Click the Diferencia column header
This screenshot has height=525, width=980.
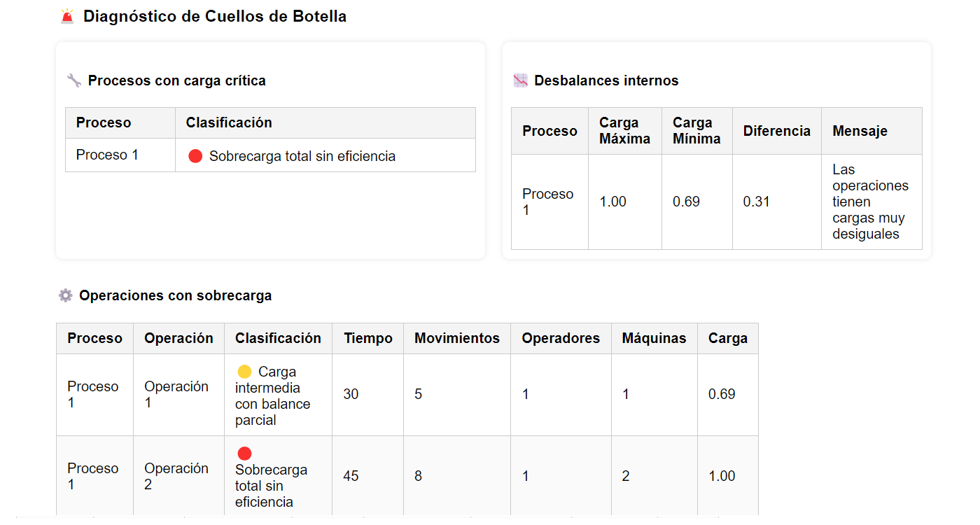(x=776, y=131)
